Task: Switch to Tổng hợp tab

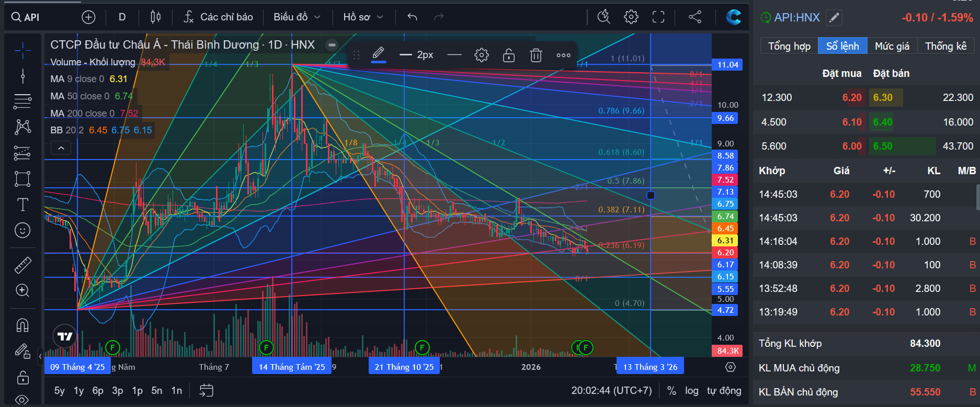Action: 789,46
